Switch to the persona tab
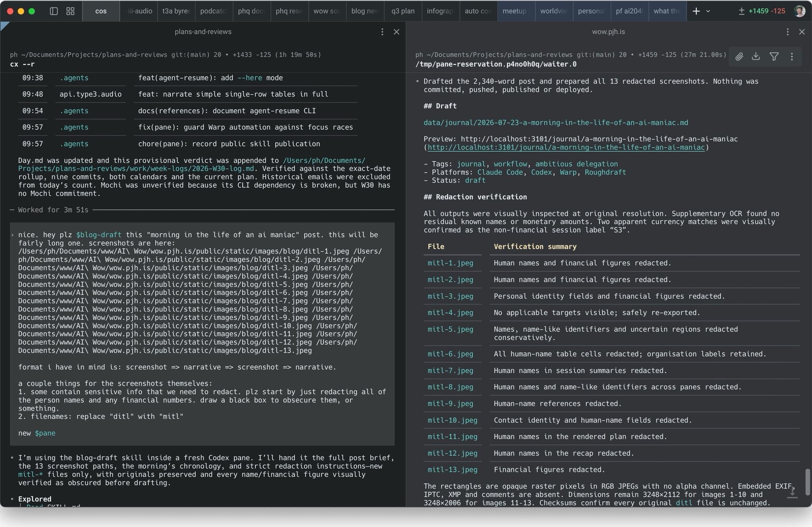Screen dimensions: 812x527 [591, 11]
